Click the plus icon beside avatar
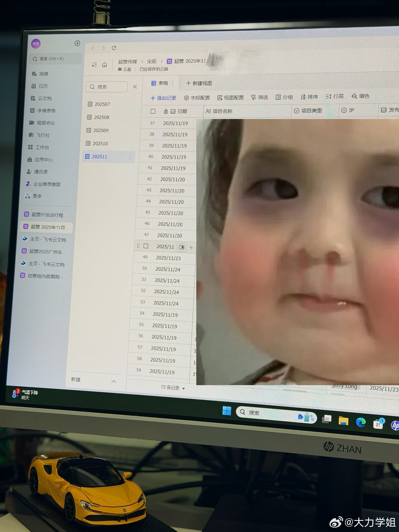 [77, 43]
